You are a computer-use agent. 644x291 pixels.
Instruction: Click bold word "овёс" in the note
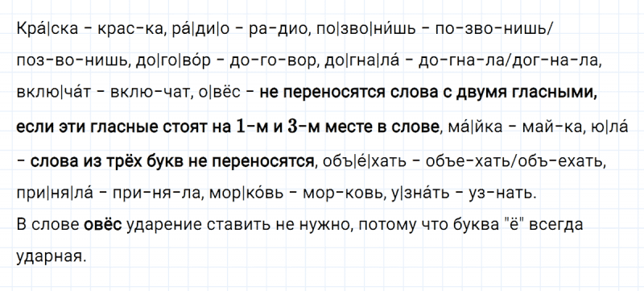(x=103, y=225)
